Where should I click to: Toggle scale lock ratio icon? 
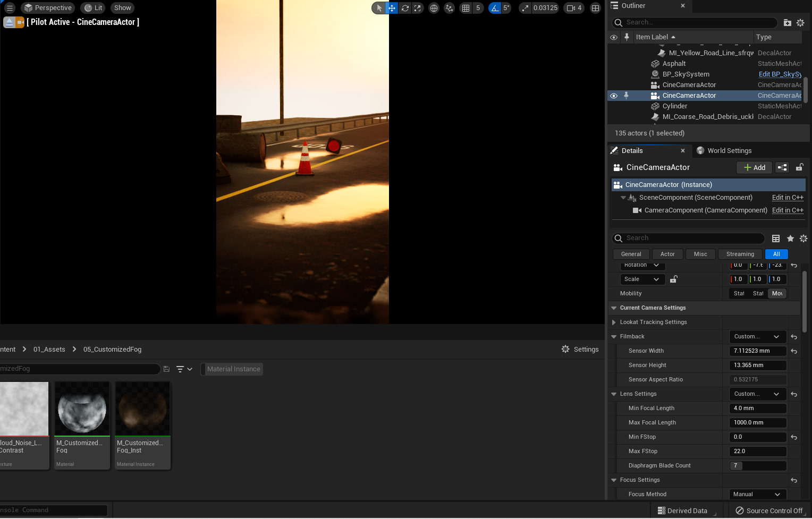[673, 279]
